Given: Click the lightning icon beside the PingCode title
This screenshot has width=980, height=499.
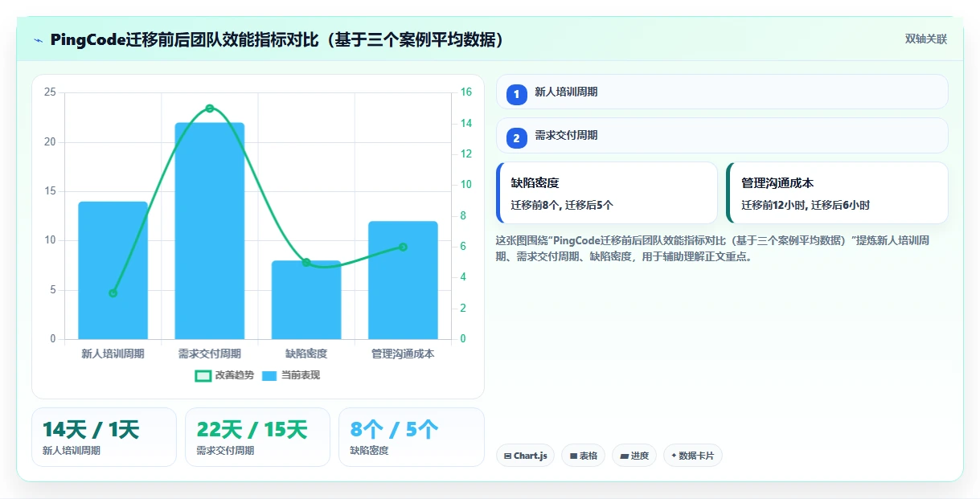Looking at the screenshot, I should (39, 40).
